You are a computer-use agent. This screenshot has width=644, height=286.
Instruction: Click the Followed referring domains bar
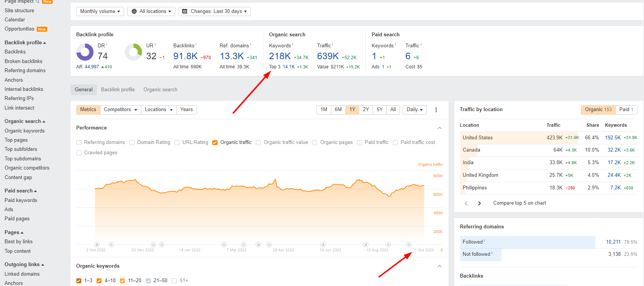528,242
